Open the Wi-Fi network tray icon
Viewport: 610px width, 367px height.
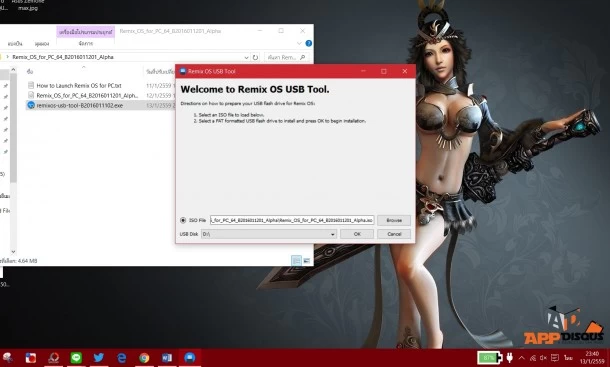point(533,358)
